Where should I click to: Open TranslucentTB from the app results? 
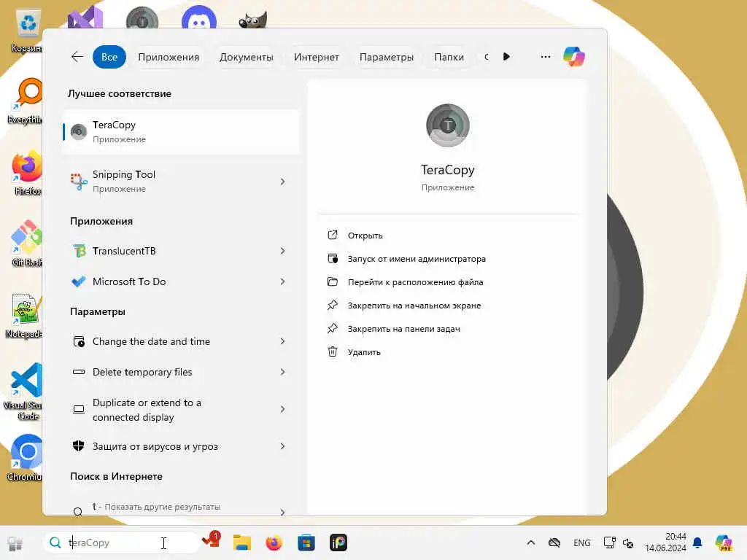181,251
